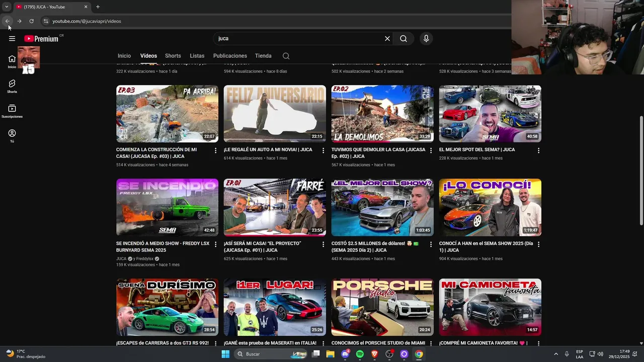Open the YouTube hamburger guide menu
The image size is (644, 362).
[12, 39]
